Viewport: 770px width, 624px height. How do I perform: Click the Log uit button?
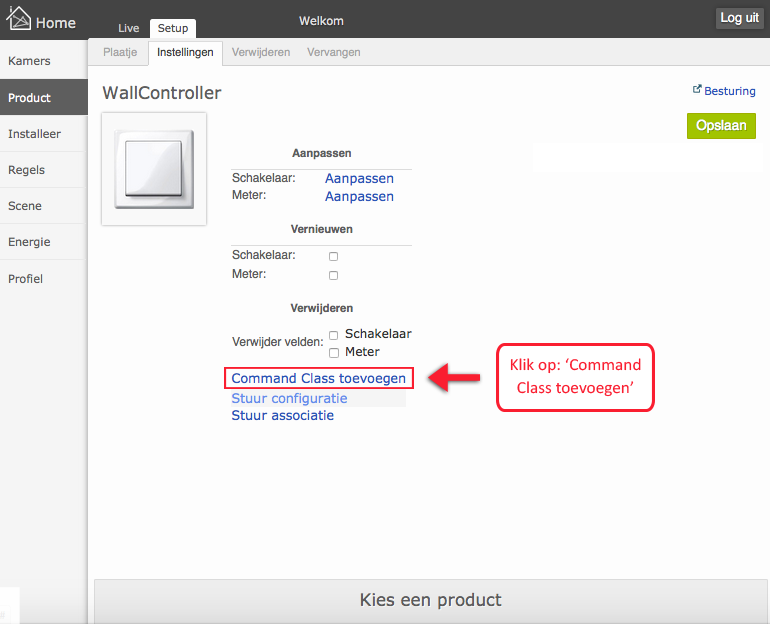pyautogui.click(x=739, y=18)
